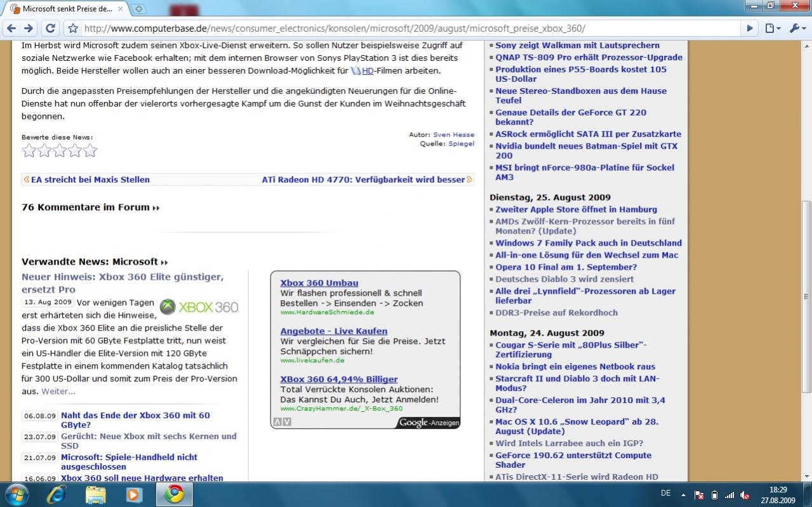The height and width of the screenshot is (507, 812).
Task: Go forward with the browser forward arrow
Action: 28,28
